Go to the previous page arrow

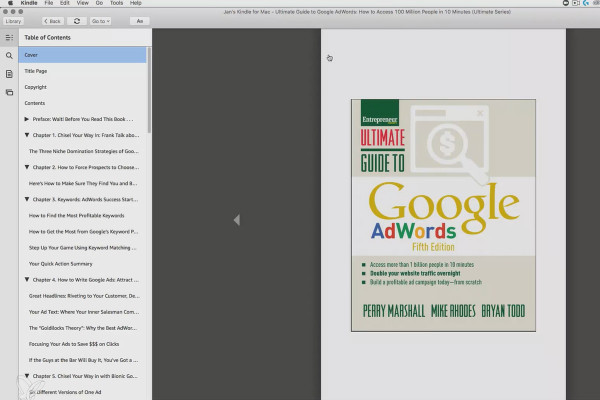click(237, 220)
